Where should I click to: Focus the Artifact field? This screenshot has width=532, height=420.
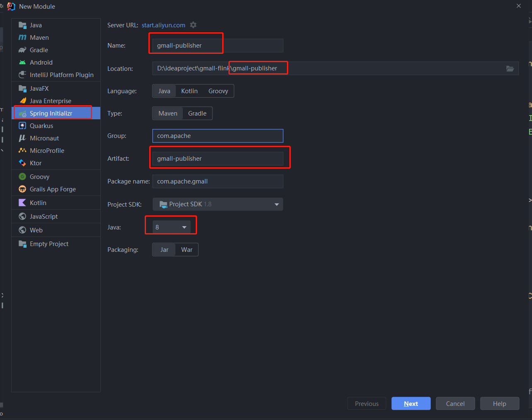(218, 159)
